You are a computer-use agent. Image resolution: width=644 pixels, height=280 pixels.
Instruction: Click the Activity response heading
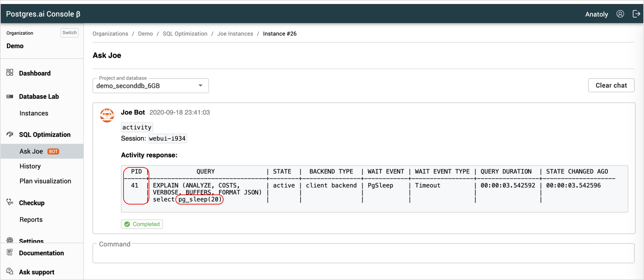click(149, 155)
